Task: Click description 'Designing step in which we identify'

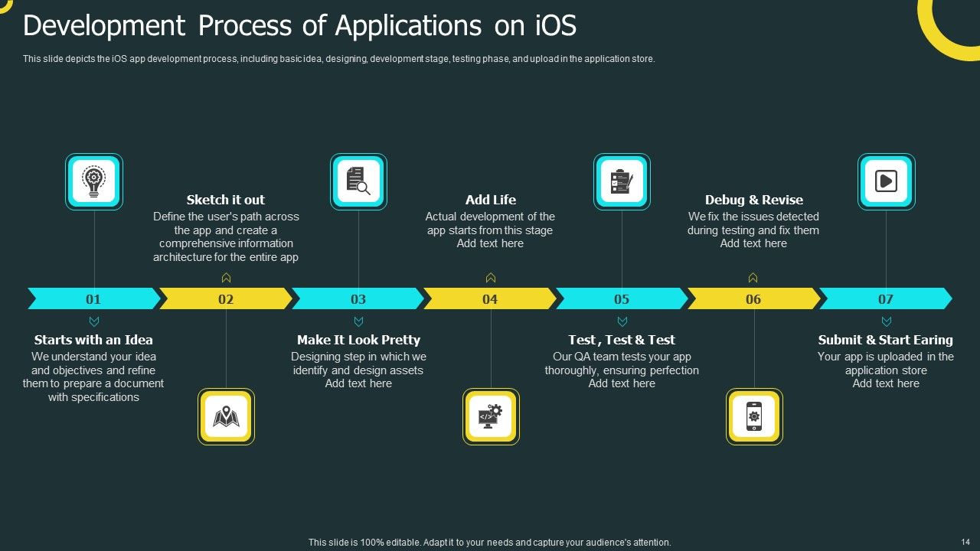Action: 358,370
